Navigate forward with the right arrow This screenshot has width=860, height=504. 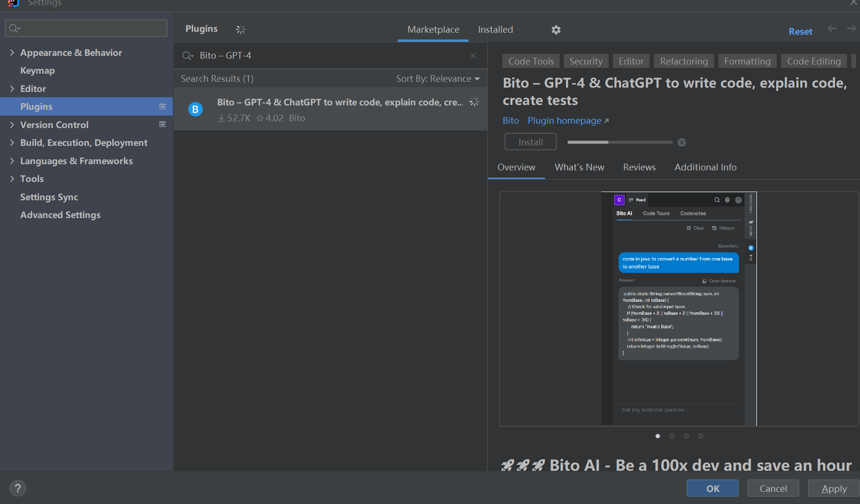coord(851,28)
